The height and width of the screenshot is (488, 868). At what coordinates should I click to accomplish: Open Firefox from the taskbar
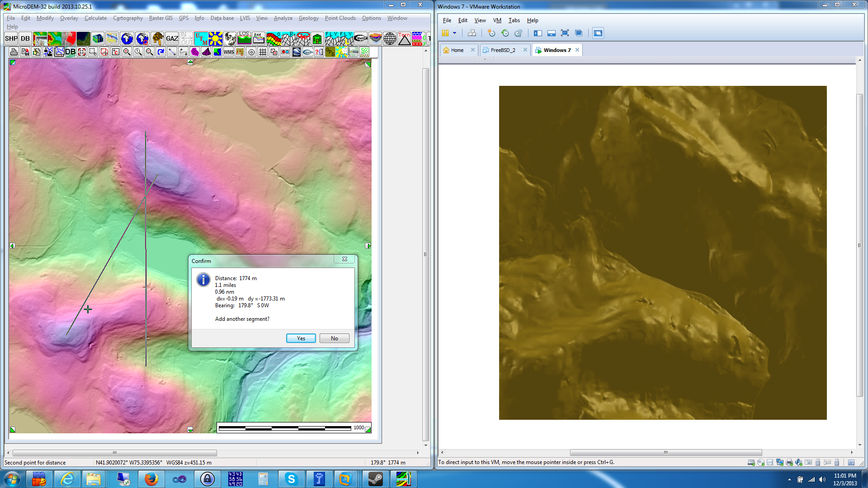(151, 479)
